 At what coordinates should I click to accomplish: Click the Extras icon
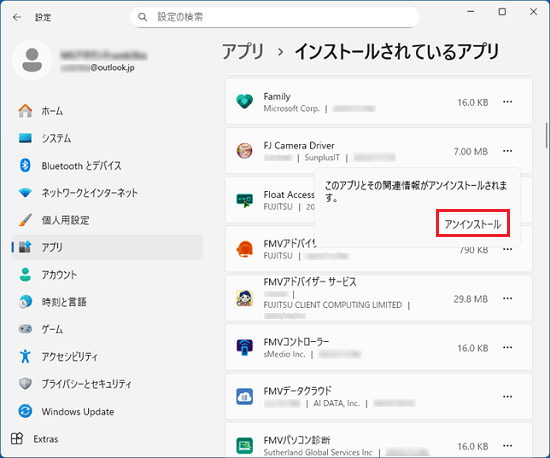click(17, 439)
